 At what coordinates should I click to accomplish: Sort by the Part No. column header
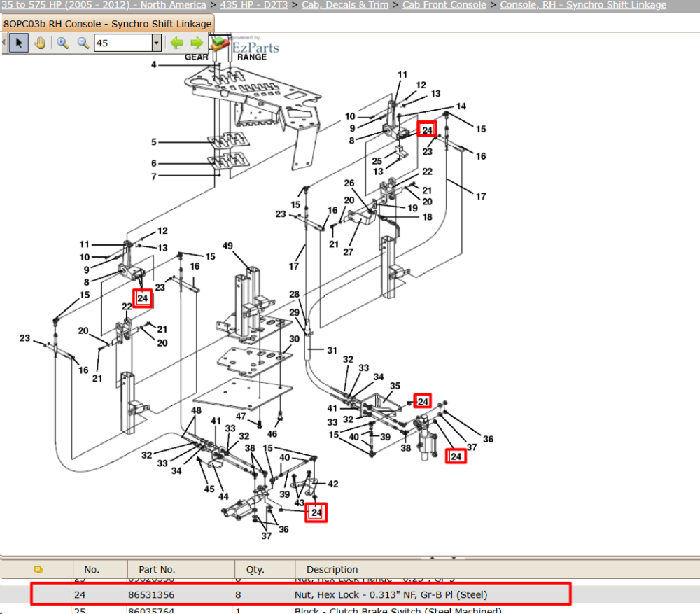(x=157, y=569)
